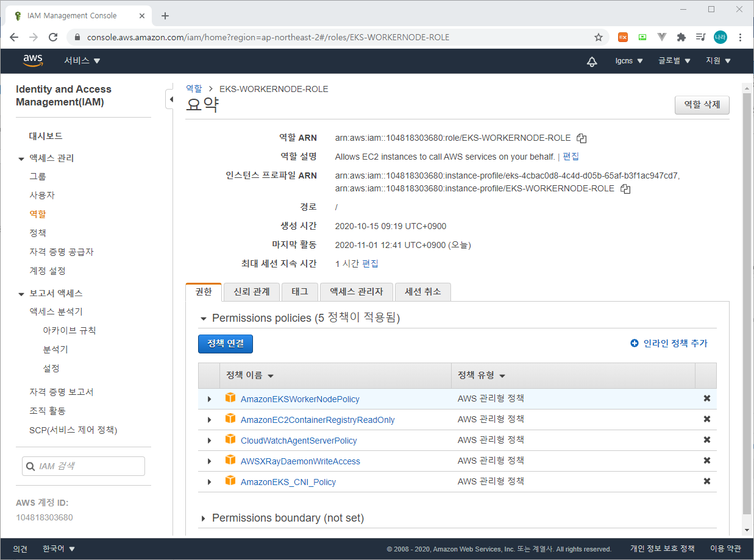Open the AmazonEKSWorkerNodePolicy policy link
Screen dimensions: 754x560
tap(300, 399)
